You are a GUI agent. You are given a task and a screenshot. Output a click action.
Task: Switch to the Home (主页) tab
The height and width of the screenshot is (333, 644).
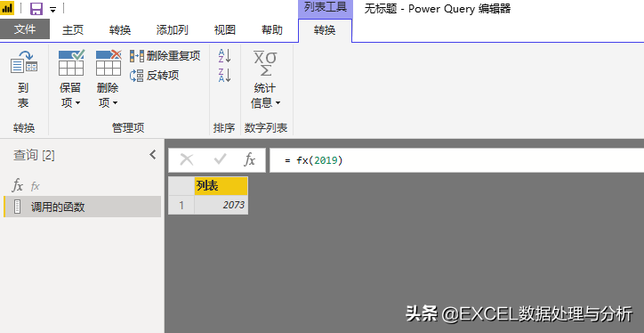point(73,29)
